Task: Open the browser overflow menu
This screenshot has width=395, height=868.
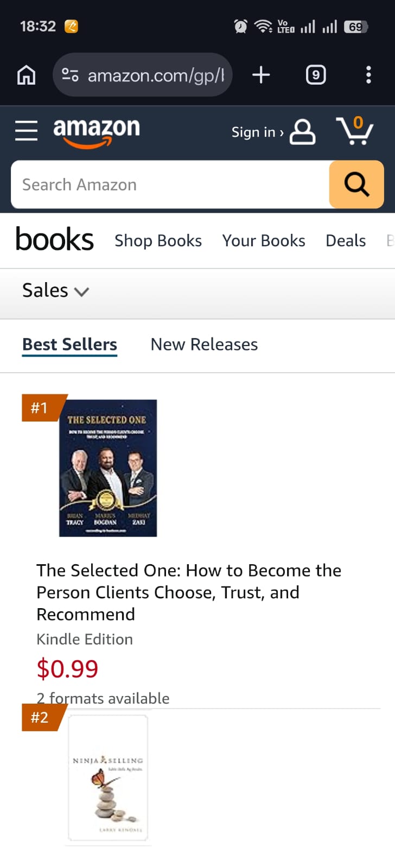Action: (x=368, y=75)
